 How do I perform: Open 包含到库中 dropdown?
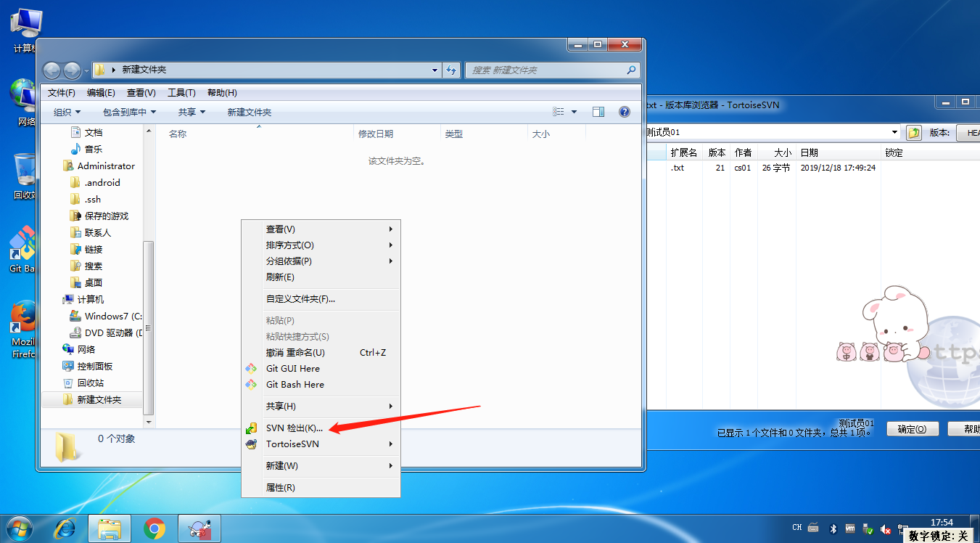click(x=130, y=112)
